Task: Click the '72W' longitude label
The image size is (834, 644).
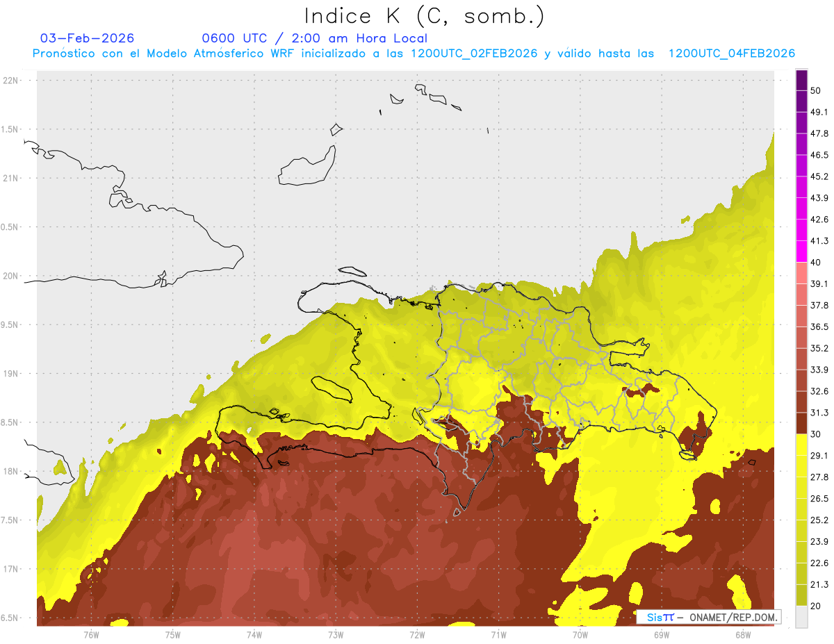Action: (417, 634)
